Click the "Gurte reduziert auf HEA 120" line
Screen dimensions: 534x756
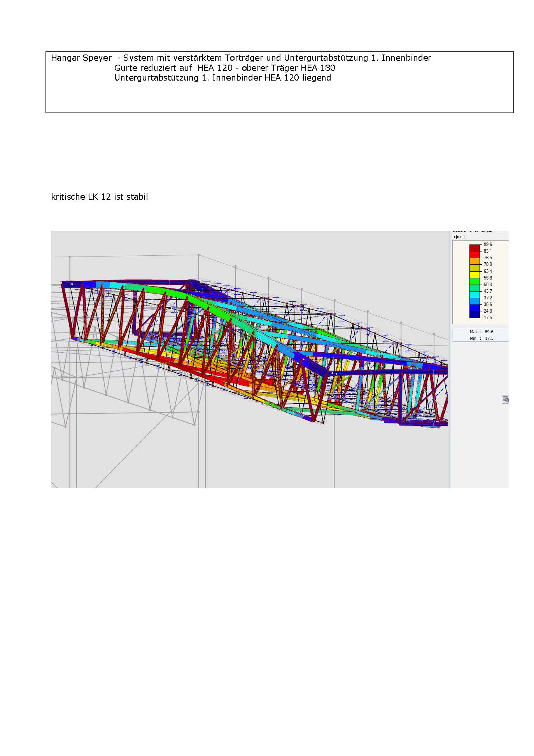click(x=225, y=68)
